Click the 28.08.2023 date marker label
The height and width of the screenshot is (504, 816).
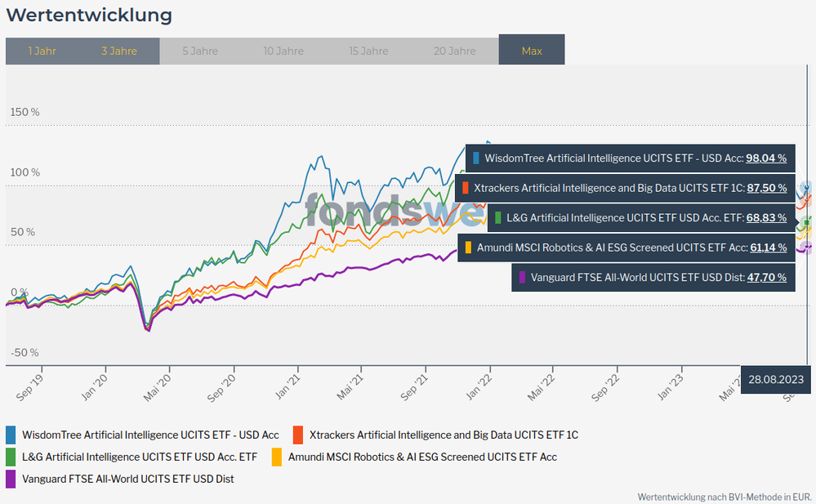pos(775,379)
